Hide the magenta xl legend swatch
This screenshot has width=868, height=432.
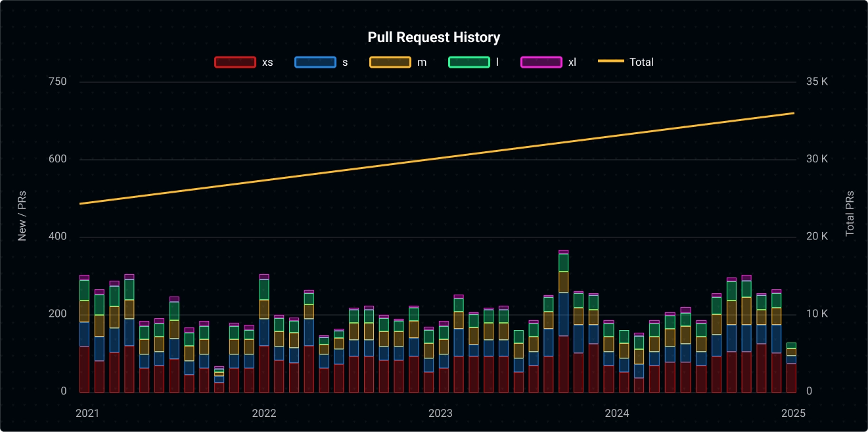pyautogui.click(x=541, y=62)
